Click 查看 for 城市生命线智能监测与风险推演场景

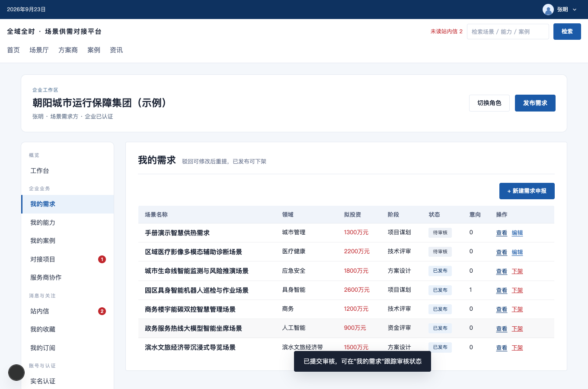pos(502,271)
